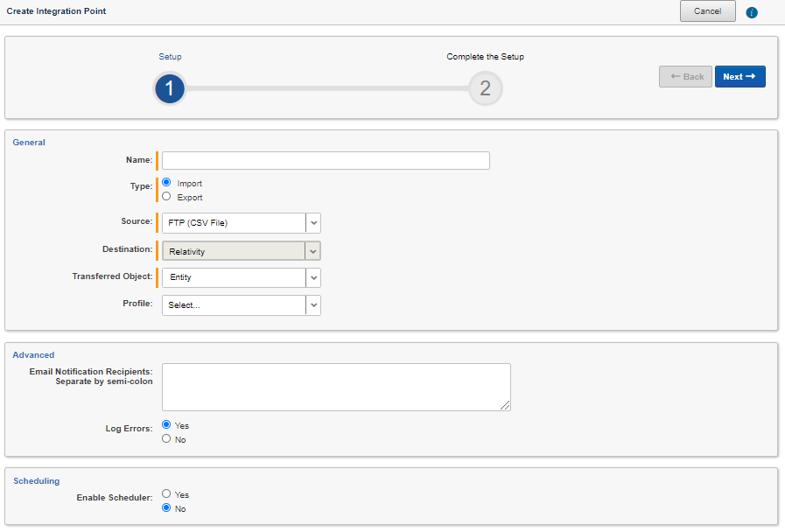Click wizard step 1 Setup circle
The image size is (785, 532).
(x=170, y=88)
